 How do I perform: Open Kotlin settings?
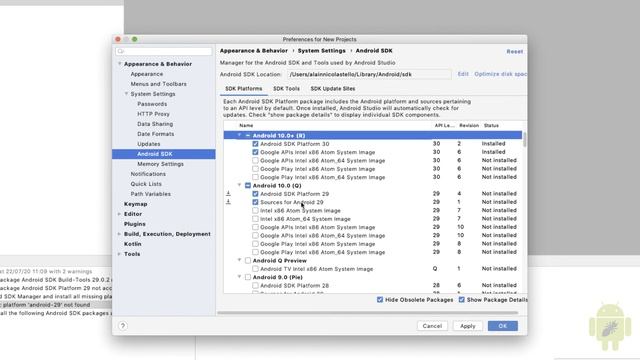point(133,244)
